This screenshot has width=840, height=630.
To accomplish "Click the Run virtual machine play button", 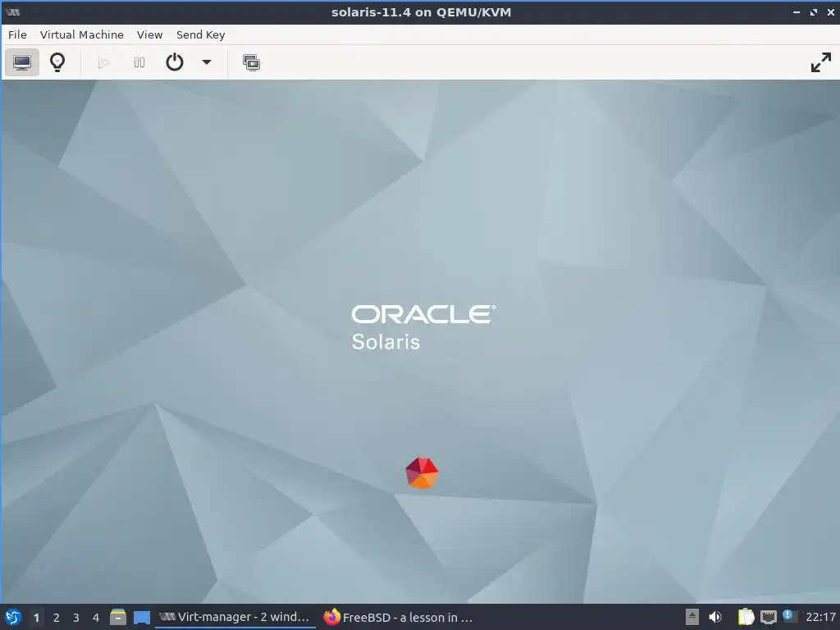I will coord(104,62).
